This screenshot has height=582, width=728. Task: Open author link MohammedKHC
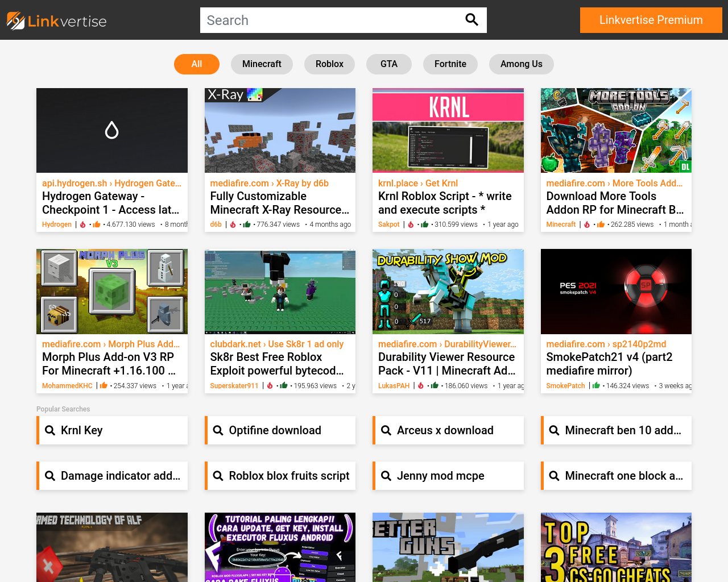(x=67, y=386)
